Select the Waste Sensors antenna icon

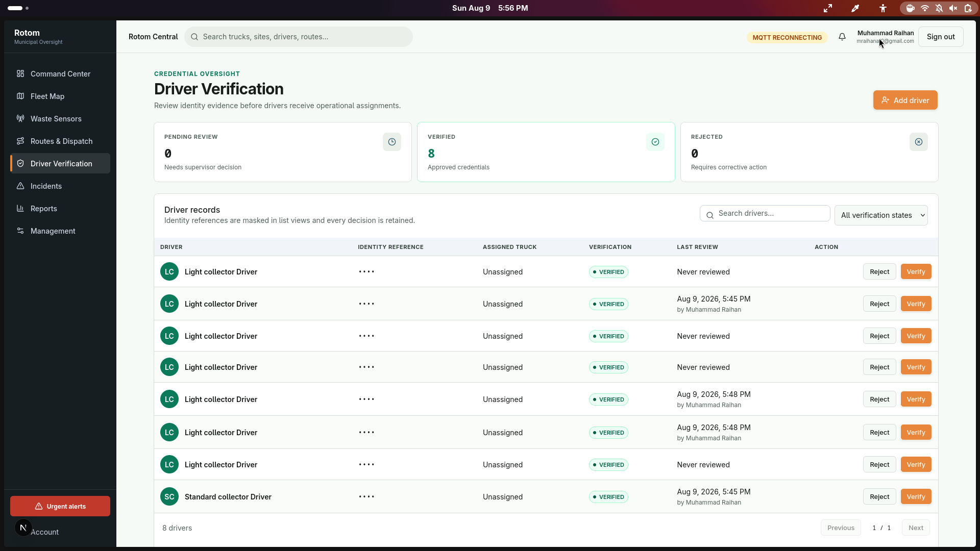20,118
